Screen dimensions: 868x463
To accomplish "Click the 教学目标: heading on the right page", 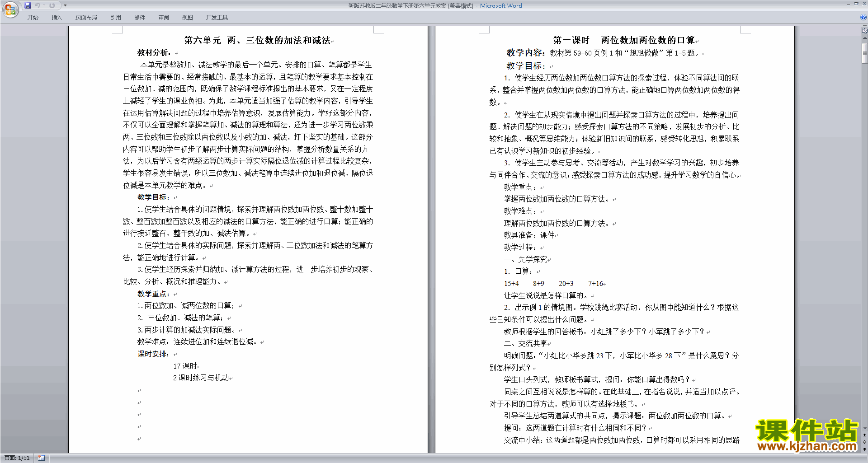I will tap(526, 65).
